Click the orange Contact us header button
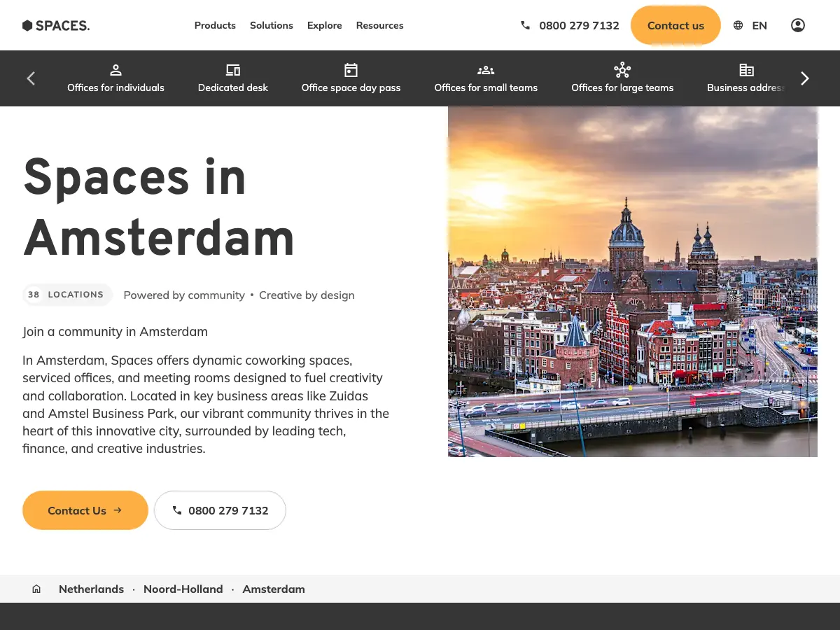 [675, 25]
